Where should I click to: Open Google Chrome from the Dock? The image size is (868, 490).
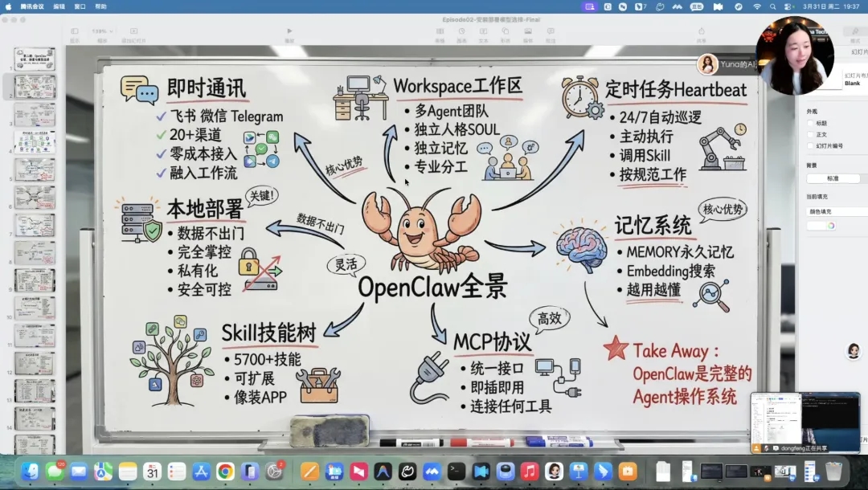pos(225,472)
